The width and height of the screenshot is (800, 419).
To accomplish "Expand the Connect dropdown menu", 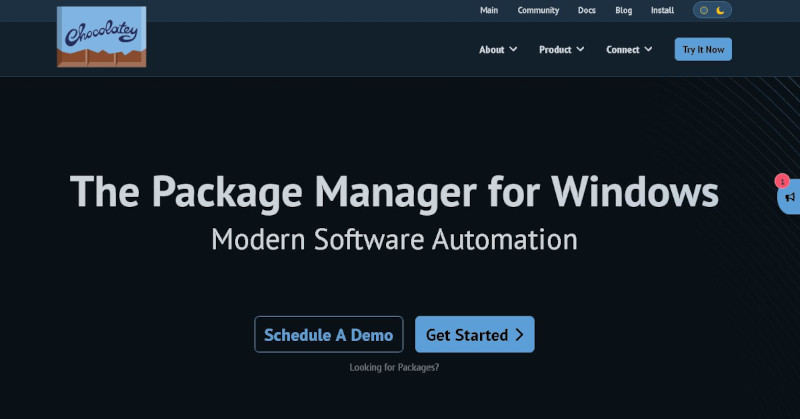I will click(x=629, y=50).
